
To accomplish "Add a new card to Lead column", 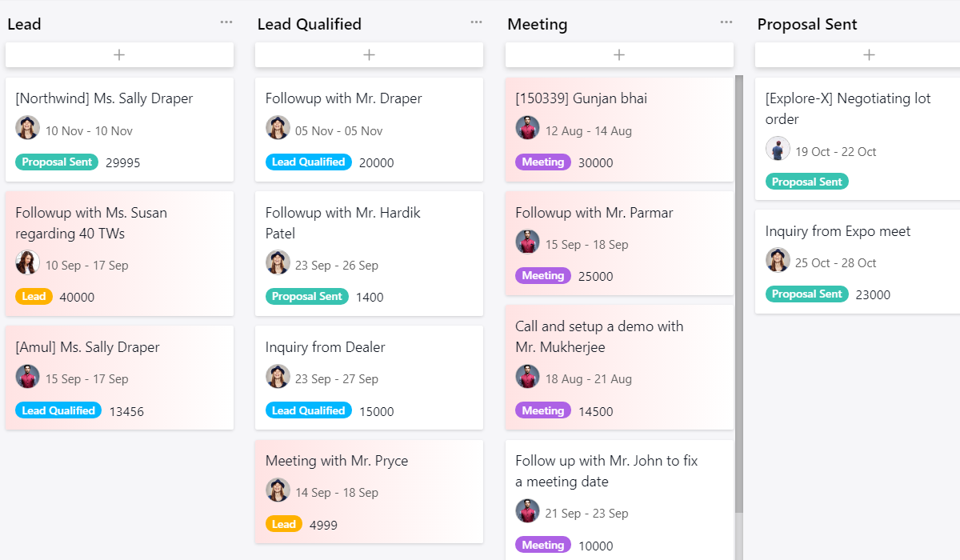I will [119, 55].
